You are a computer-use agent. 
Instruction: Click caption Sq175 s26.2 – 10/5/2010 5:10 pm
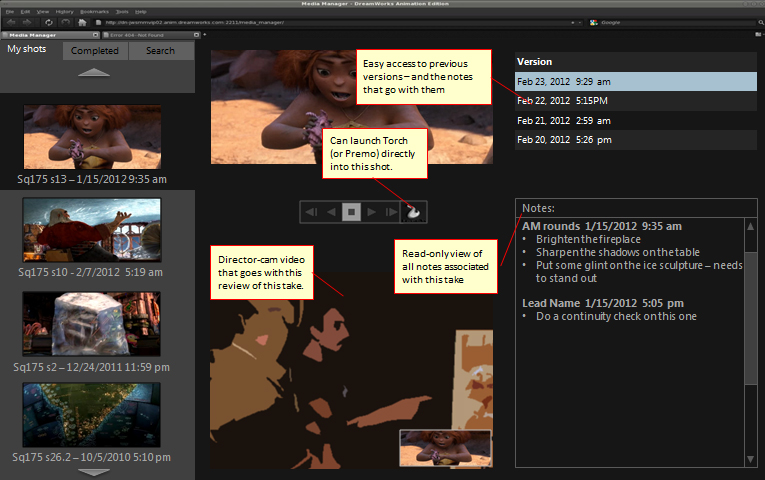point(91,457)
